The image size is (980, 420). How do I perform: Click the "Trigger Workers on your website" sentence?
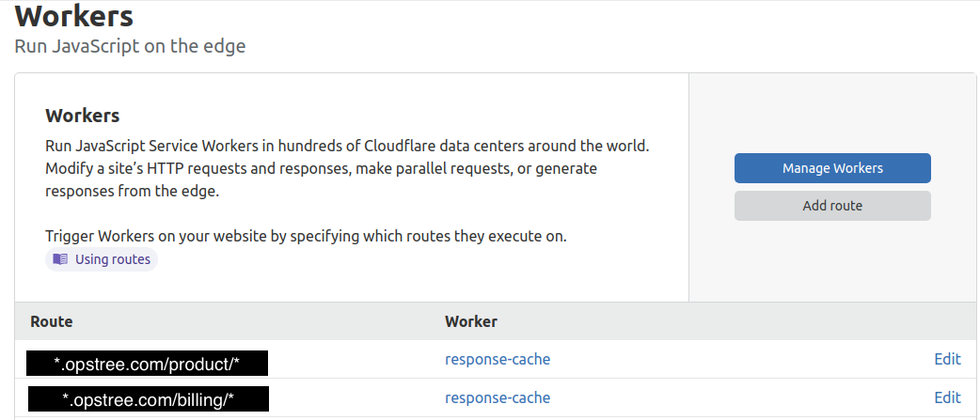tap(306, 236)
